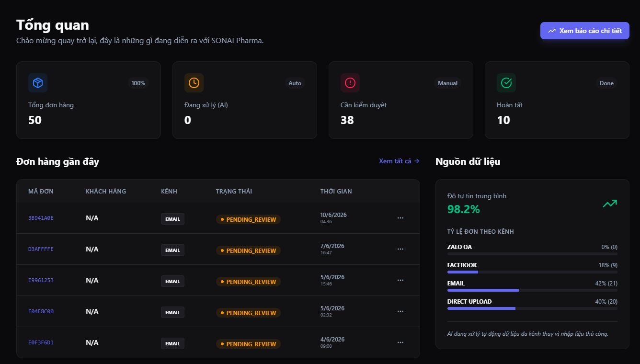Click the Tổng quan page heading
This screenshot has width=640, height=364.
[53, 25]
